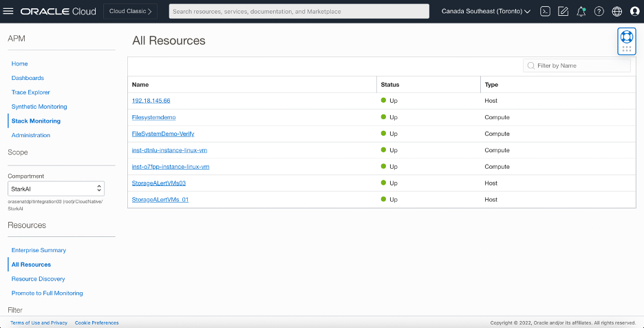Open the user profile icon
The image size is (644, 328).
coord(635,12)
